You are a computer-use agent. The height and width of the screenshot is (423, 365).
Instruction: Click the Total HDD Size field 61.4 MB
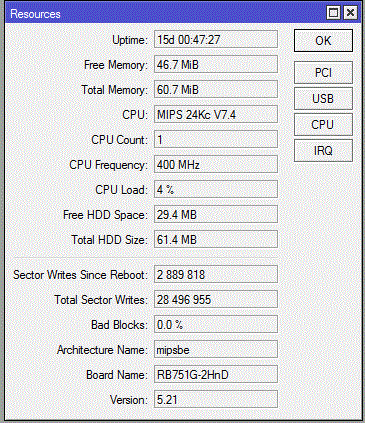coord(216,239)
